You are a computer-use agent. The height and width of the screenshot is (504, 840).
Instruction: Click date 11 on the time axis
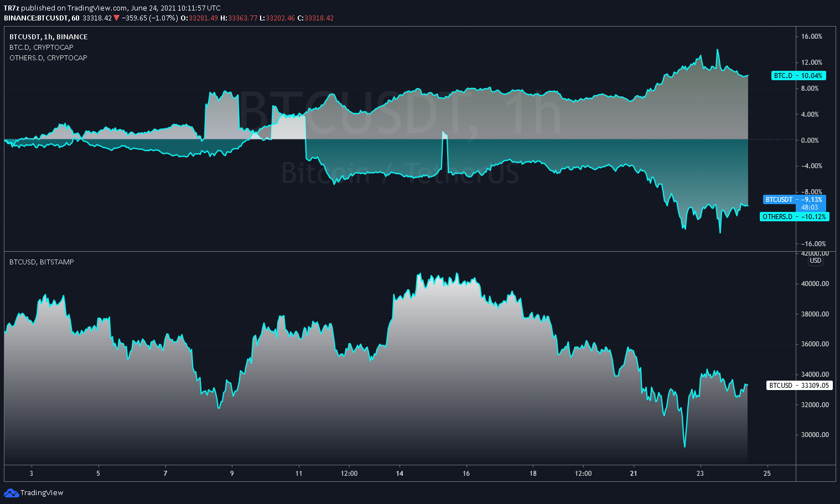coord(299,474)
